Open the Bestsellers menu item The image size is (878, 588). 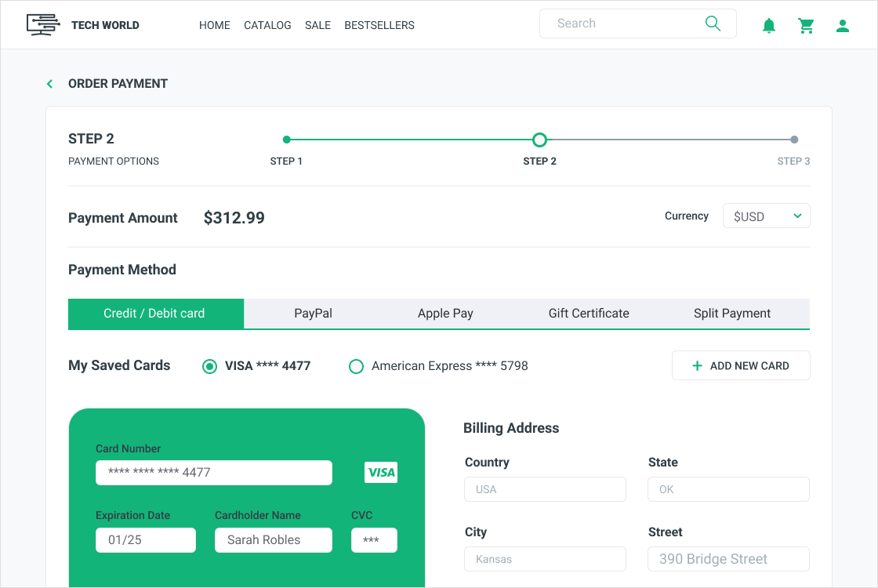(x=379, y=25)
